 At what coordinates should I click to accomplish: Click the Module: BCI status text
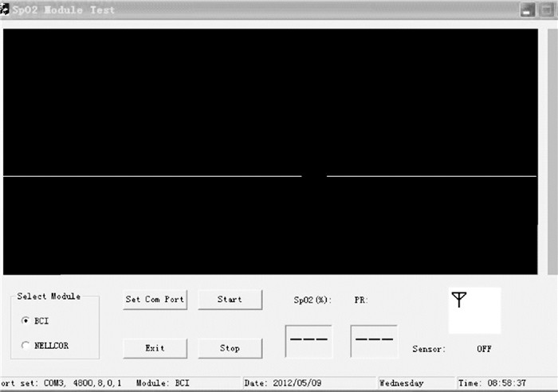(x=163, y=383)
